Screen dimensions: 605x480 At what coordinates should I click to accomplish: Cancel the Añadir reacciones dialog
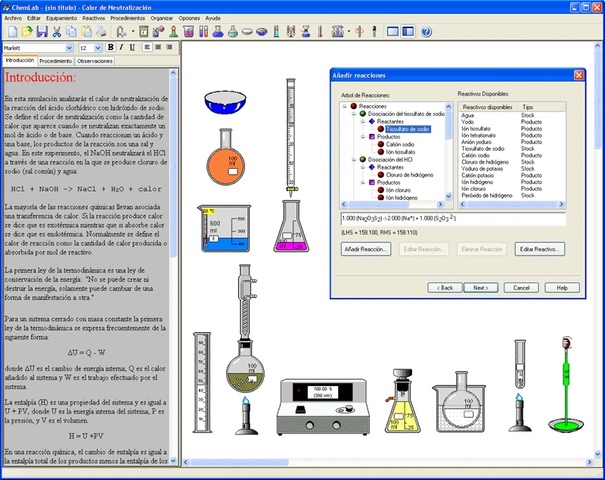point(521,288)
